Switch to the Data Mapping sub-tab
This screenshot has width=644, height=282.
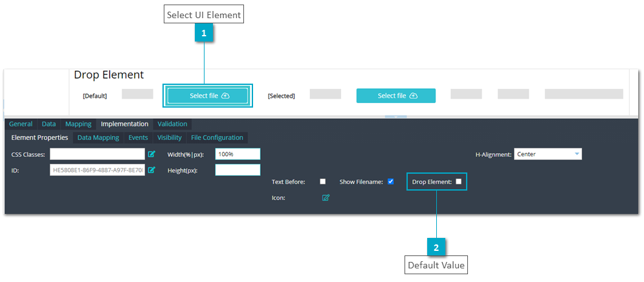coord(98,137)
